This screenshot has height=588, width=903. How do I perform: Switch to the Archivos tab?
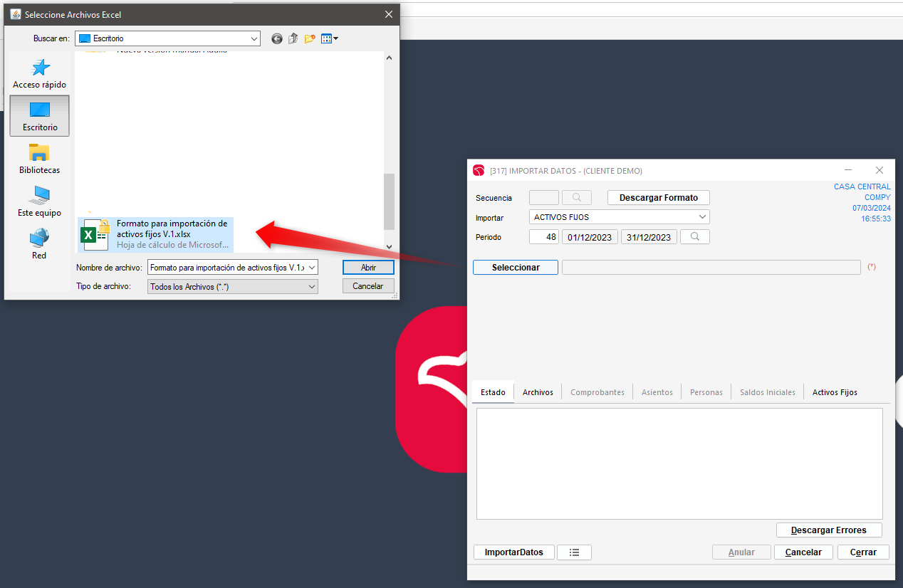tap(538, 392)
